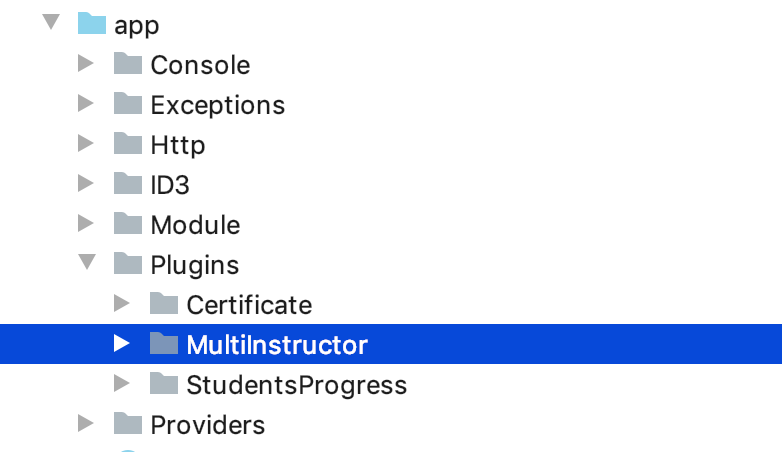Expand the MultiInstructor folder arrow

click(x=122, y=343)
